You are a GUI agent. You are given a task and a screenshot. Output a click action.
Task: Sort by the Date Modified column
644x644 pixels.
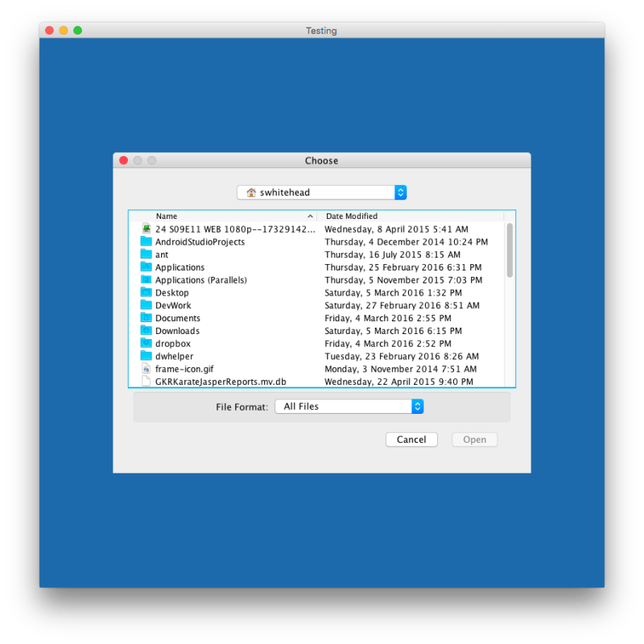pyautogui.click(x=349, y=216)
